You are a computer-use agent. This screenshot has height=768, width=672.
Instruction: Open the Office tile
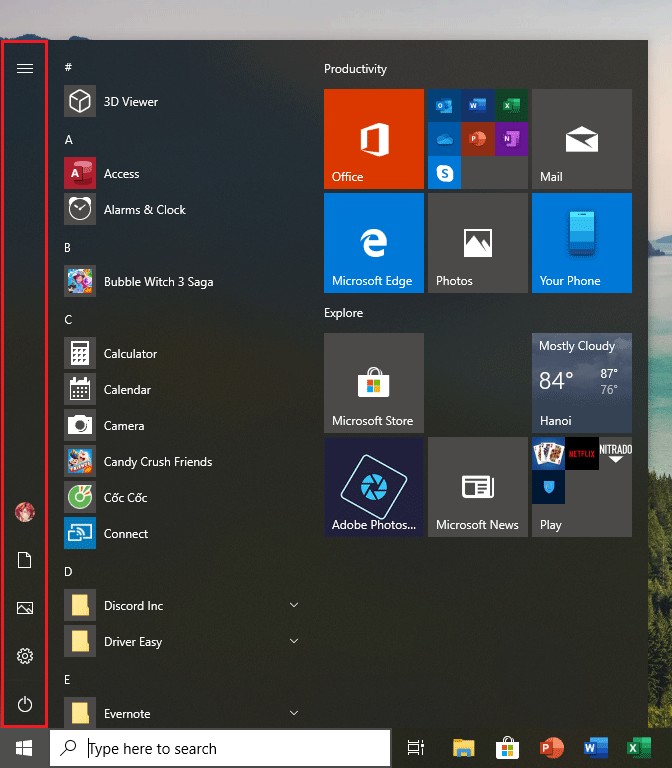374,139
